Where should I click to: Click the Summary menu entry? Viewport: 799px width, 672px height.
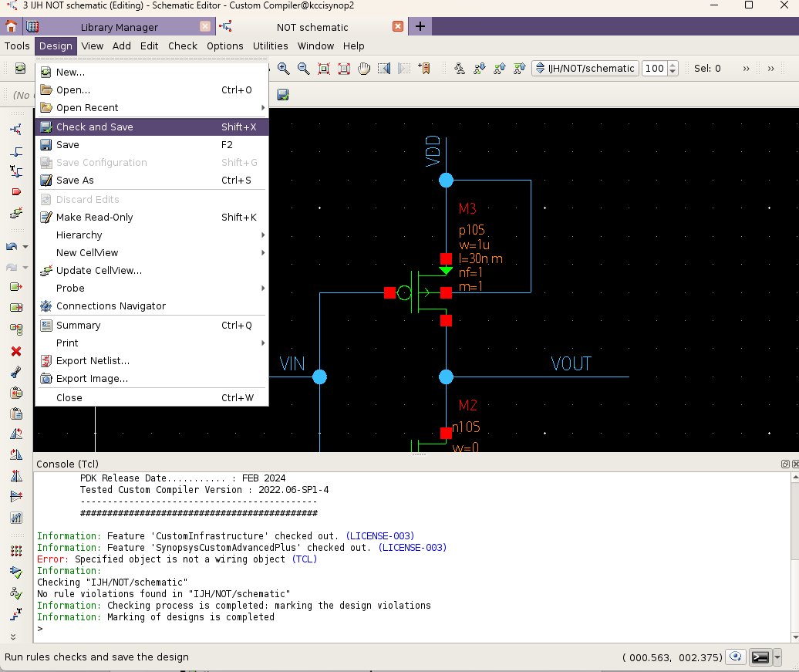click(152, 326)
